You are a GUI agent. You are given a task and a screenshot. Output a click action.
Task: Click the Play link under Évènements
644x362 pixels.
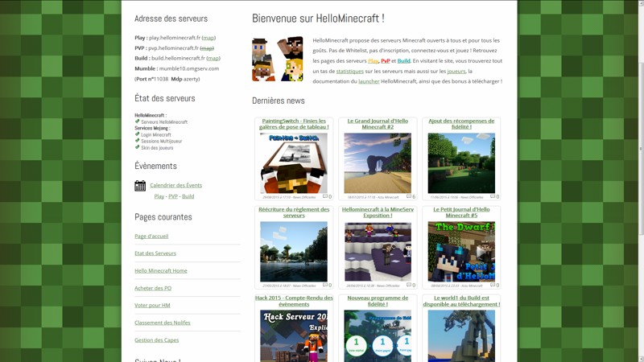click(x=159, y=196)
